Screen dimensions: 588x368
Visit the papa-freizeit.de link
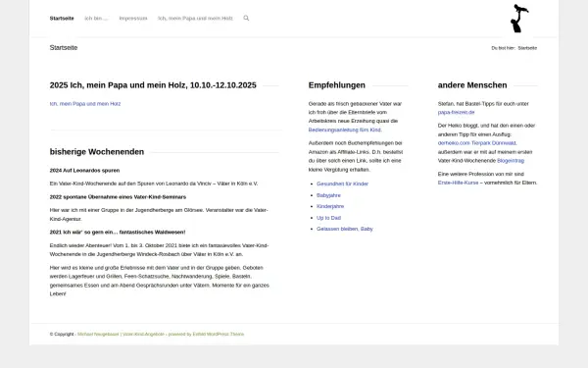tap(456, 112)
